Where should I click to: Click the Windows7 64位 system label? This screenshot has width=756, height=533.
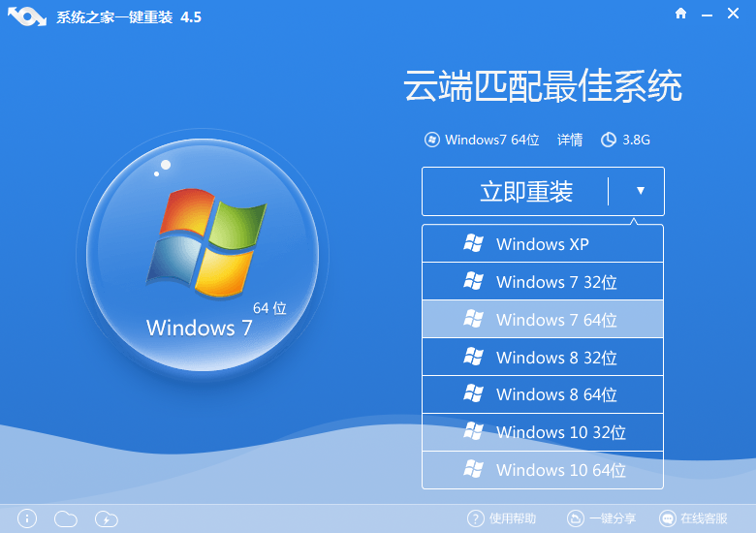(x=491, y=140)
